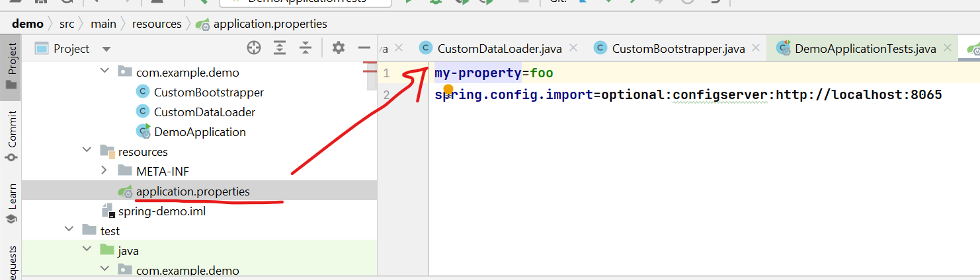This screenshot has height=280, width=980.
Task: Select the META-INF folder in tree
Action: click(x=163, y=172)
